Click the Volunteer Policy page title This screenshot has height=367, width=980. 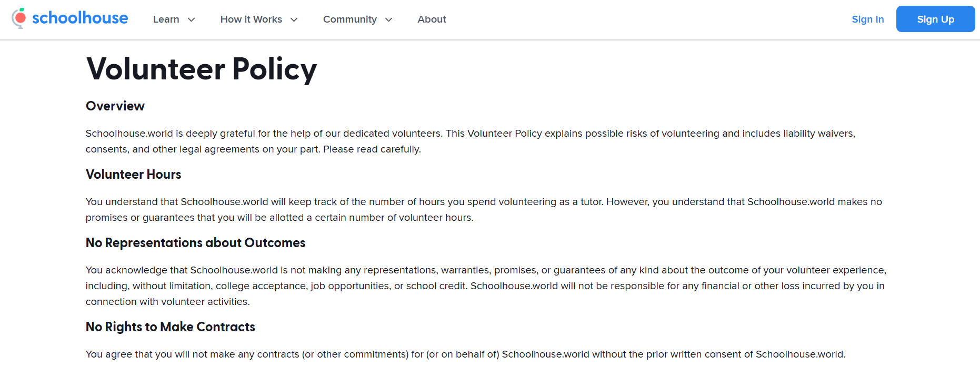pyautogui.click(x=201, y=69)
